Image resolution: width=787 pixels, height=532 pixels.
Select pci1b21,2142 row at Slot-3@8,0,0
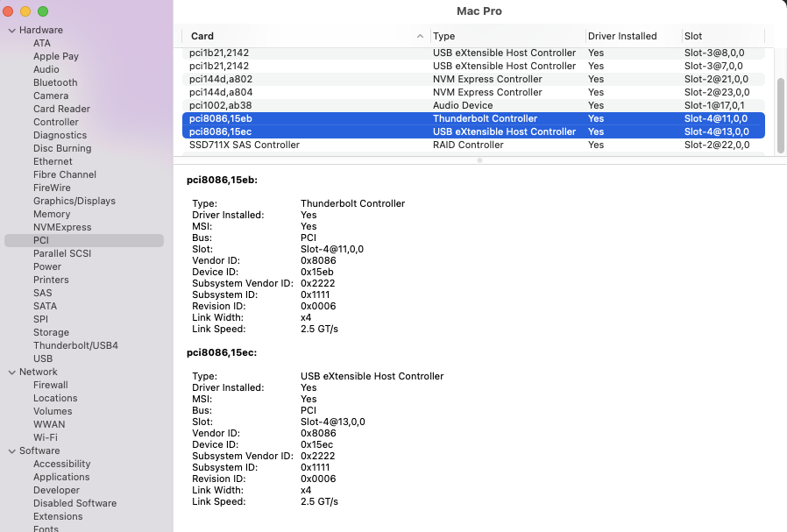(473, 53)
